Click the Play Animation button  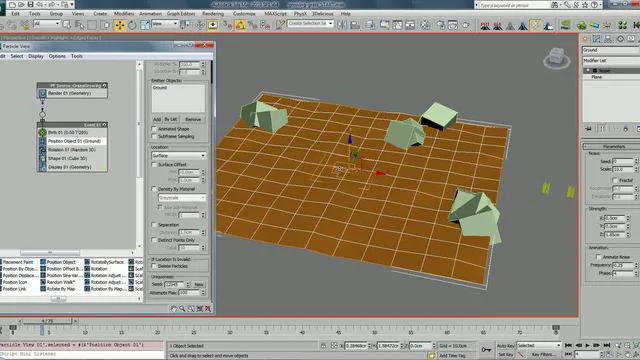pyautogui.click(x=587, y=345)
